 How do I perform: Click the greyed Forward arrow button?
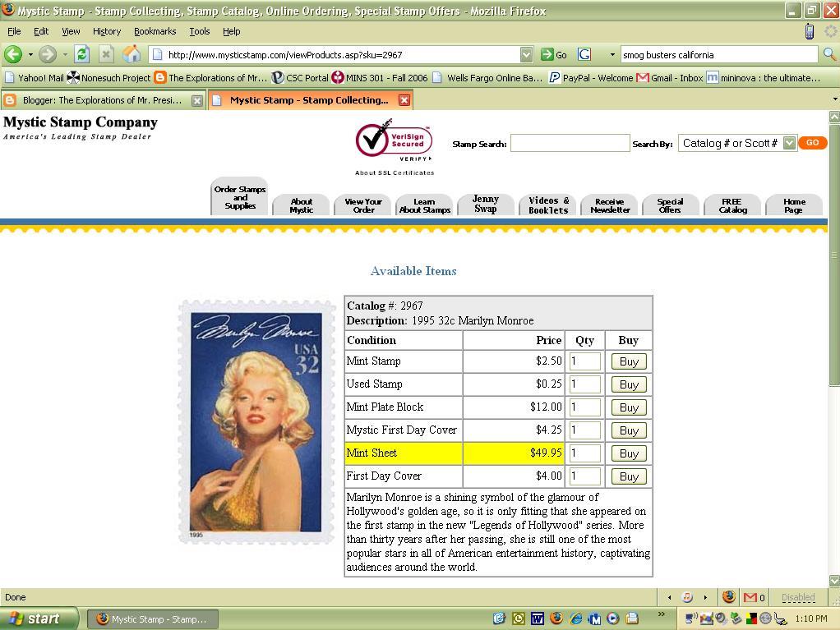47,54
